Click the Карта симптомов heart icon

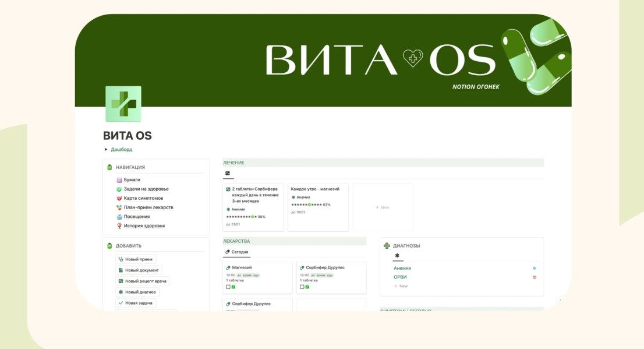click(x=119, y=198)
